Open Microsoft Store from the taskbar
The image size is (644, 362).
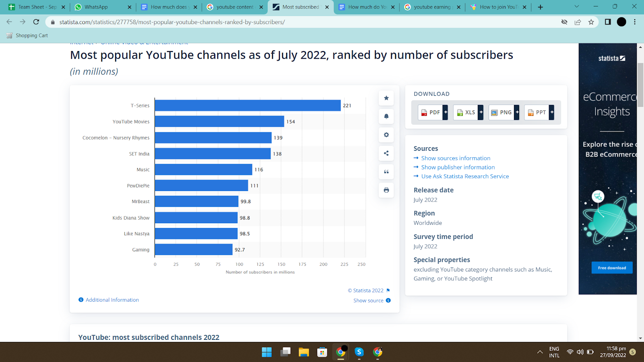coord(322,352)
